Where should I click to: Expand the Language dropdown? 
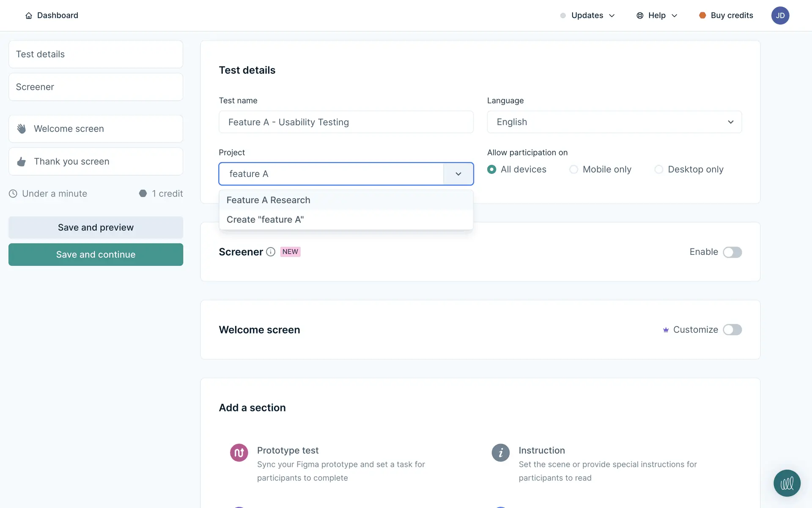coord(614,122)
